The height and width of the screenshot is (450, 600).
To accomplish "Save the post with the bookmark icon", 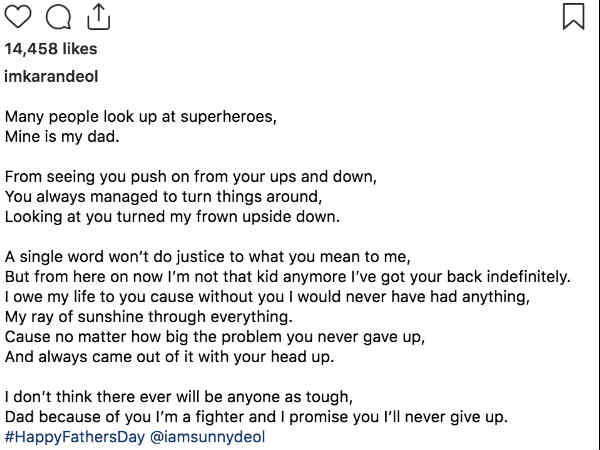I will (x=574, y=16).
